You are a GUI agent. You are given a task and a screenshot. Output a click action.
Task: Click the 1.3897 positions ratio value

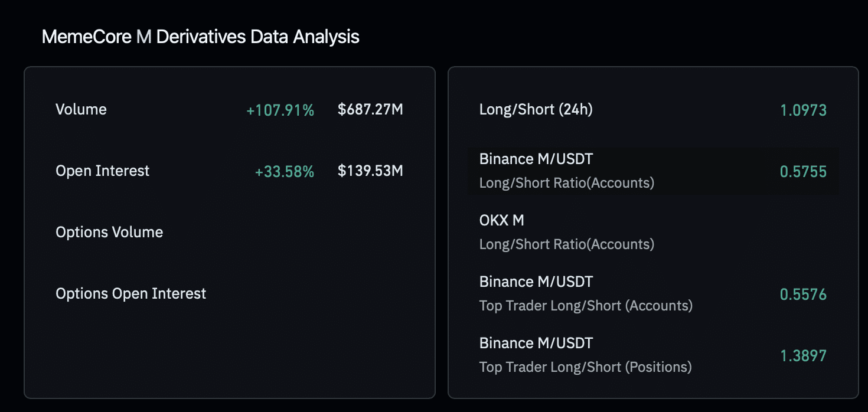(x=803, y=355)
